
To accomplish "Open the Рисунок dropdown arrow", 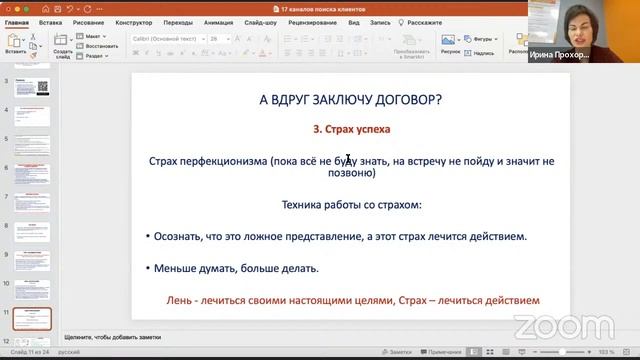I will [x=459, y=40].
